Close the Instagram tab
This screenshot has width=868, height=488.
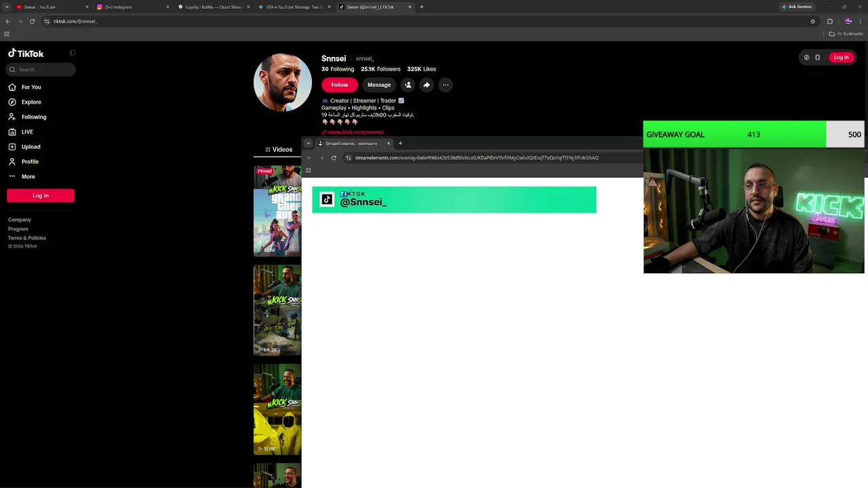(167, 7)
